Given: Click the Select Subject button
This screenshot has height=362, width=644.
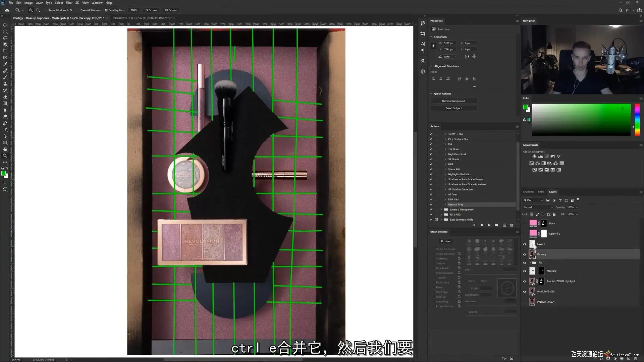Looking at the screenshot, I should point(453,108).
